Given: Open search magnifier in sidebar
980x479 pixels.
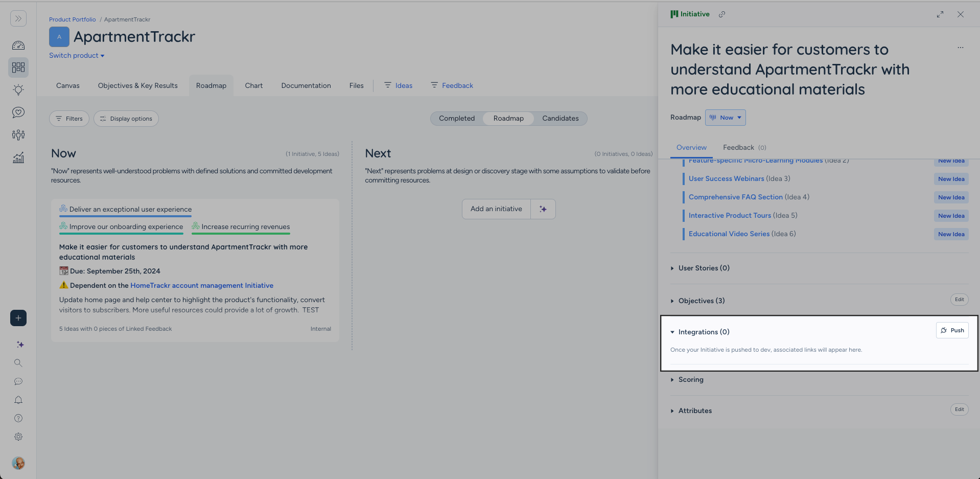Looking at the screenshot, I should point(18,363).
